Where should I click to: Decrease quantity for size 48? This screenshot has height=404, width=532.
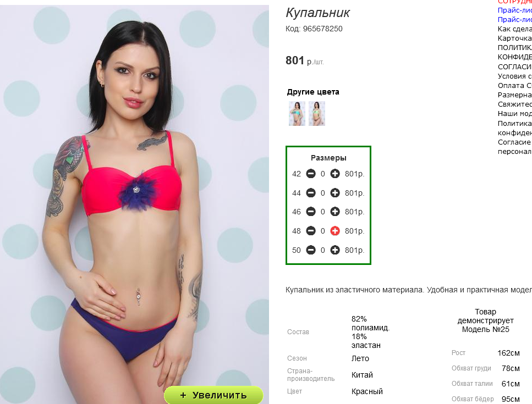tap(311, 231)
